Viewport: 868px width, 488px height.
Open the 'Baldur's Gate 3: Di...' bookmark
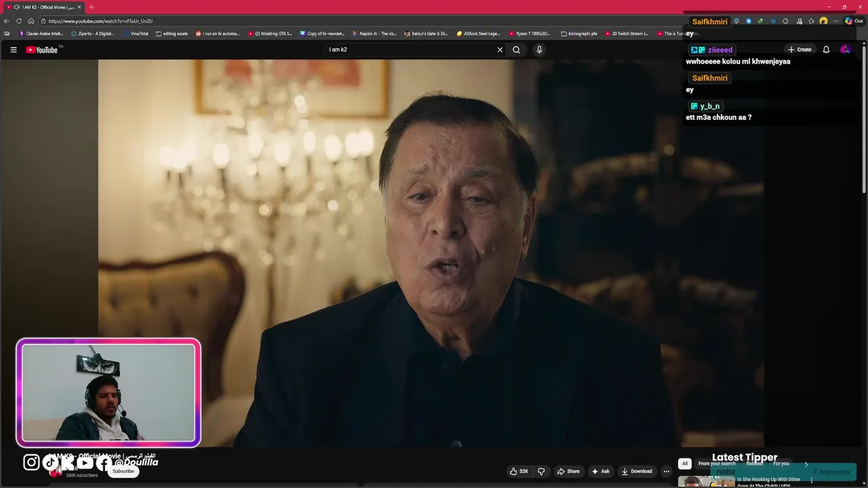(426, 33)
